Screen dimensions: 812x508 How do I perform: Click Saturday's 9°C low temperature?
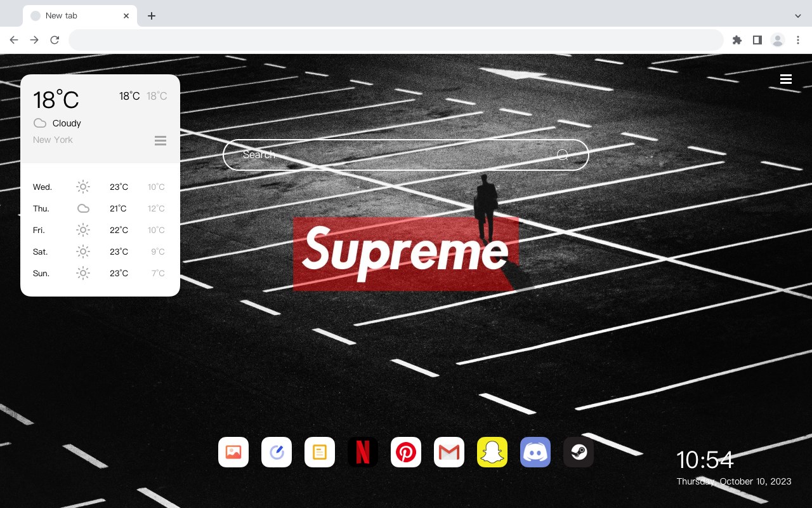(x=158, y=251)
